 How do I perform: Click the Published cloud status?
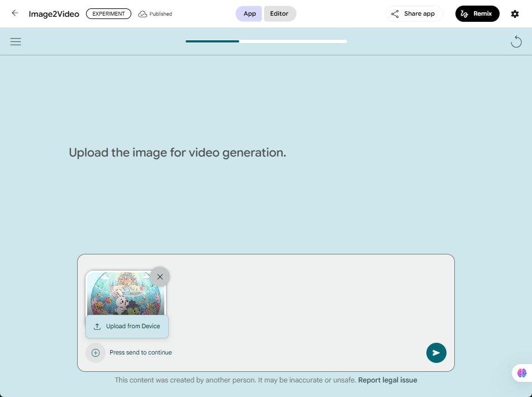155,14
